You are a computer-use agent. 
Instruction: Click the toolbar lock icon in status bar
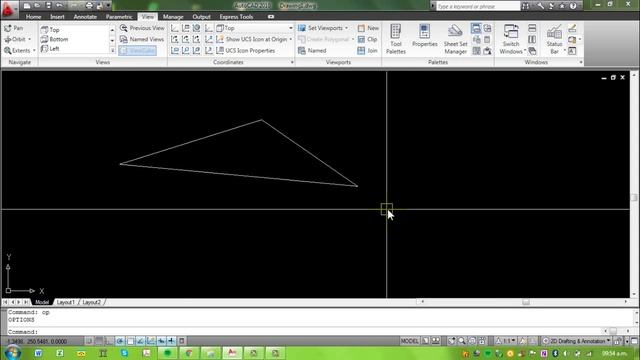pyautogui.click(x=617, y=341)
